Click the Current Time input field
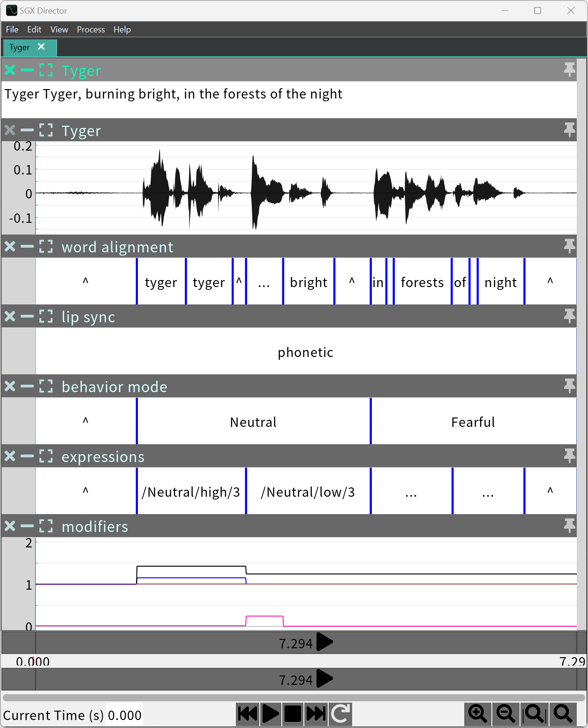Screen dimensions: 588x728 (x=125, y=715)
